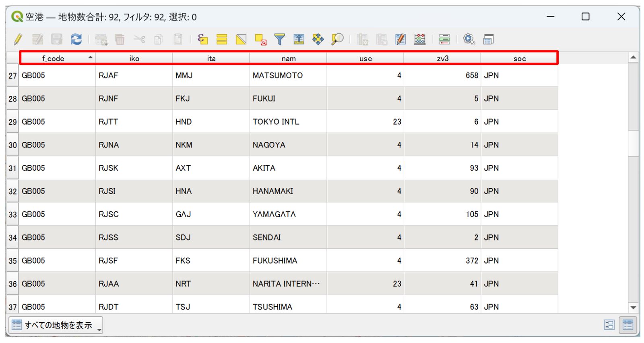Viewport: 644px width, 343px height.
Task: Click the save edits floppy icon
Action: 57,39
